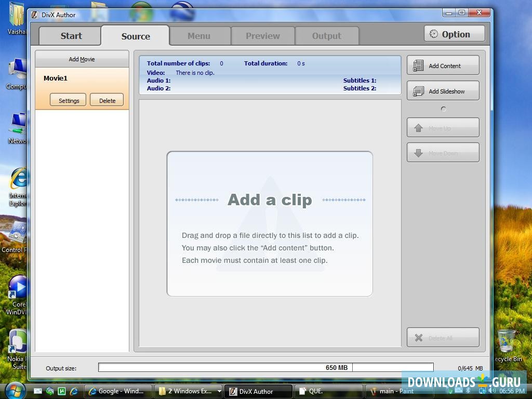
Task: Open Settings for Movie1
Action: [68, 100]
